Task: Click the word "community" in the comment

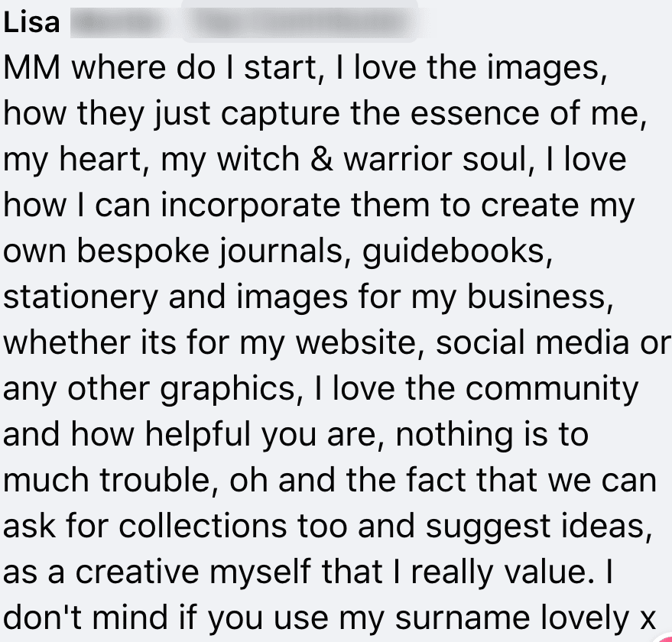Action: [x=551, y=390]
